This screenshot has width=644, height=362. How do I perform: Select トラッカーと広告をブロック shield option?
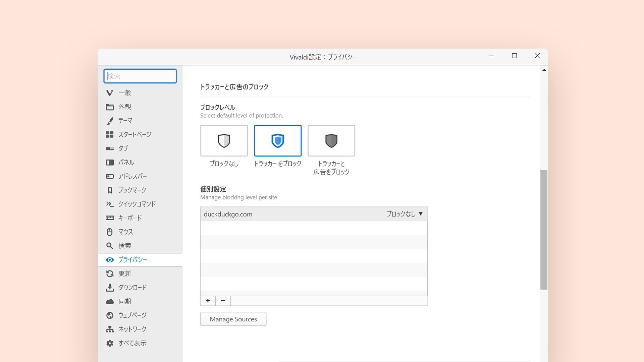[331, 141]
